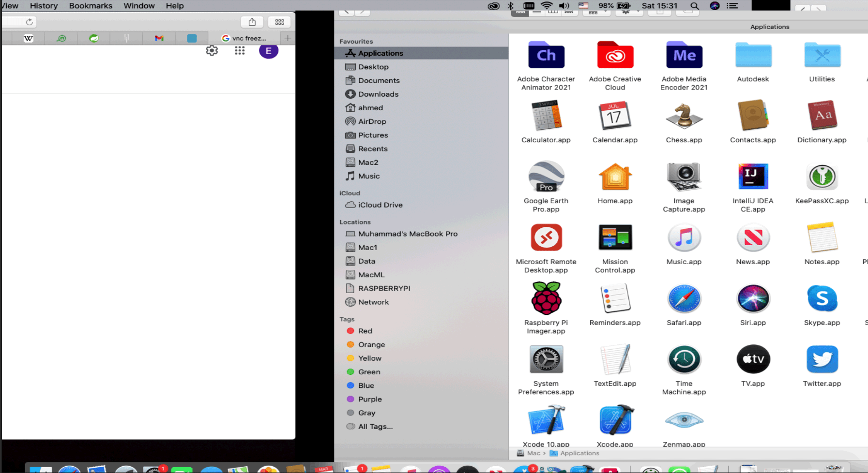The height and width of the screenshot is (473, 868).
Task: Switch to the vnc freeze browser tab
Action: pos(244,38)
